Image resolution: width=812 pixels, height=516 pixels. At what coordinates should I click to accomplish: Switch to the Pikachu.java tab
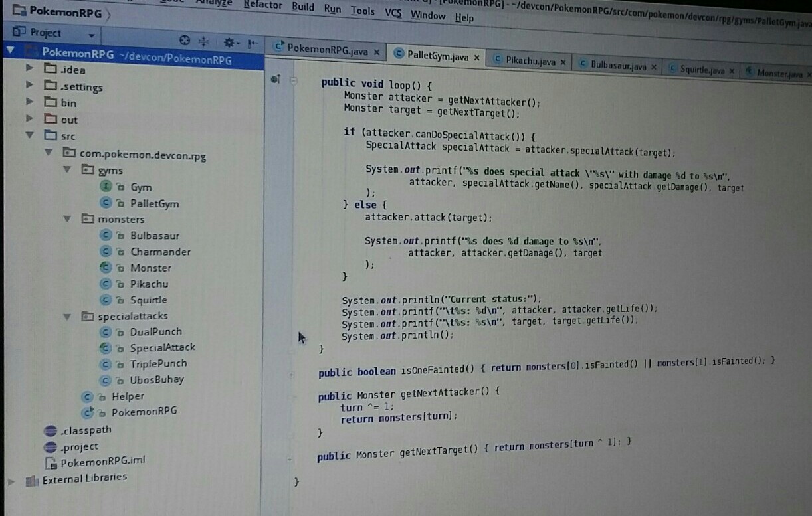click(530, 61)
